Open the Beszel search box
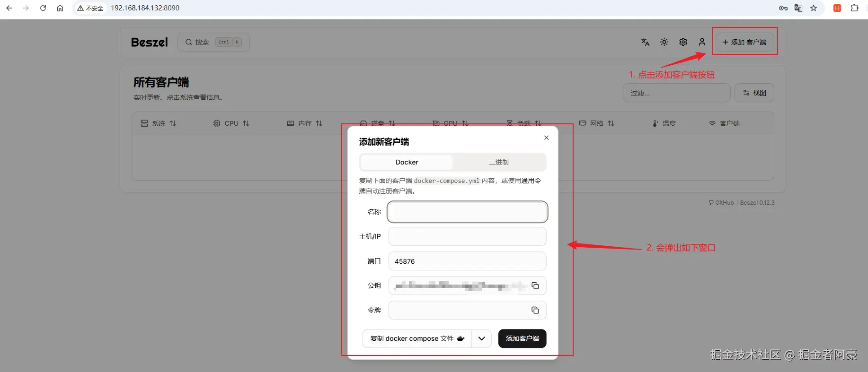This screenshot has height=372, width=868. [x=213, y=42]
